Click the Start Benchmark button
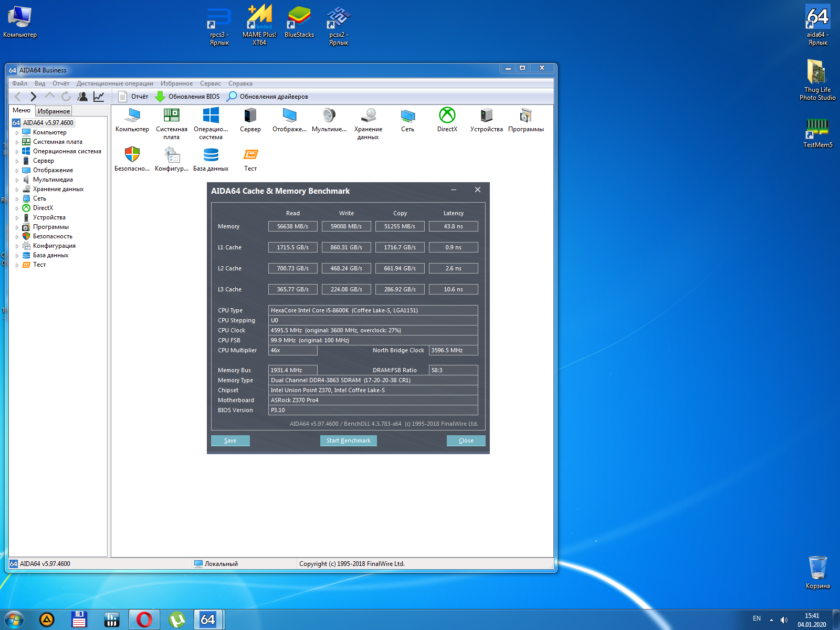This screenshot has height=630, width=840. [348, 440]
